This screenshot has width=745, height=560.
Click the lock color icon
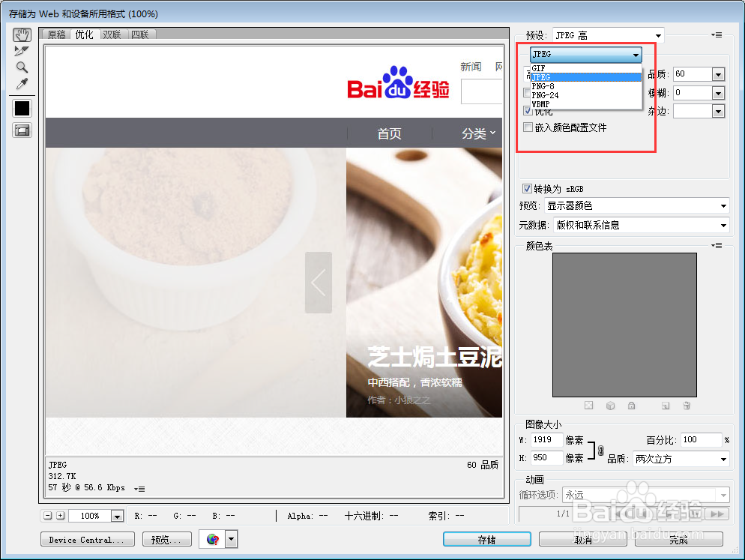pyautogui.click(x=631, y=406)
